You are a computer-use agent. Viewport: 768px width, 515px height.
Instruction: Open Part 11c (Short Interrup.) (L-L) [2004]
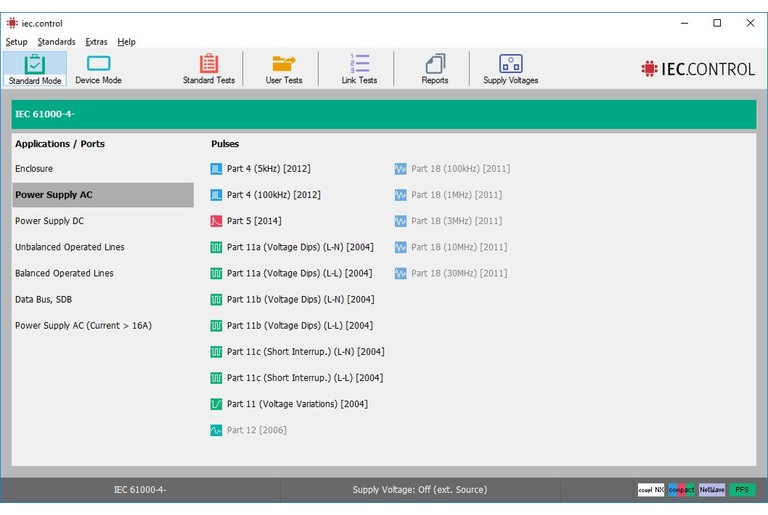305,378
